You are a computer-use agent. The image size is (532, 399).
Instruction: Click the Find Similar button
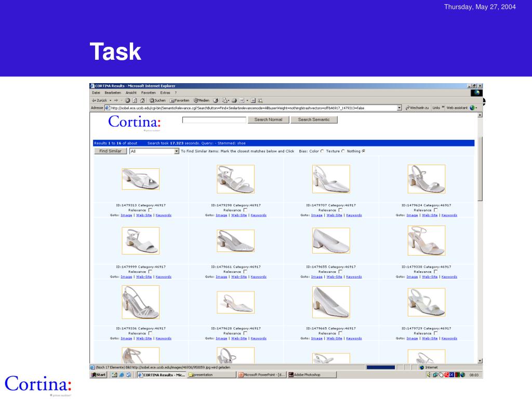coord(110,151)
